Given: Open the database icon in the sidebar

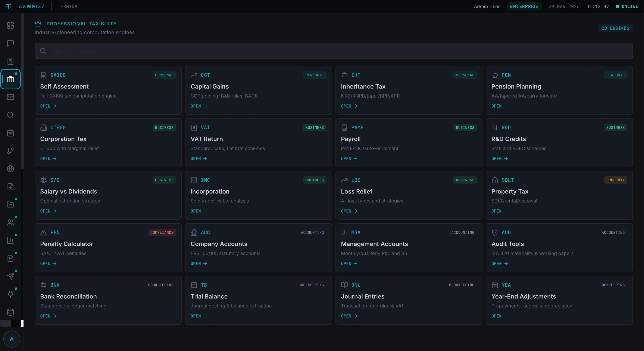Looking at the screenshot, I should pyautogui.click(x=10, y=312).
